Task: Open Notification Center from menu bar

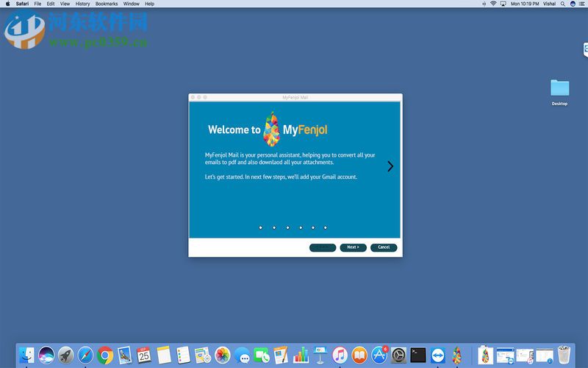Action: coord(582,4)
